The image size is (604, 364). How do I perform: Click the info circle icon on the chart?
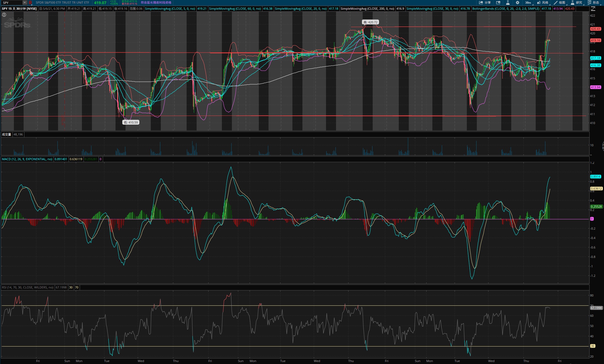4,15
